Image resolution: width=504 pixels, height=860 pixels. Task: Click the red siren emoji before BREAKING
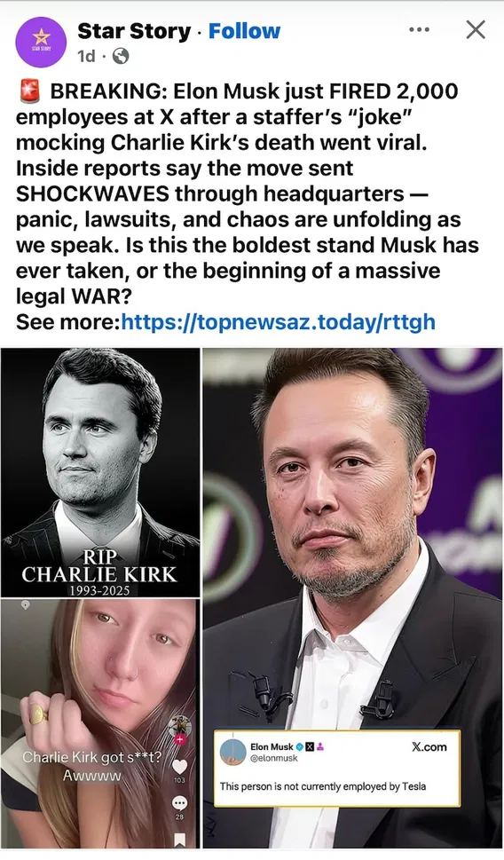pyautogui.click(x=29, y=91)
